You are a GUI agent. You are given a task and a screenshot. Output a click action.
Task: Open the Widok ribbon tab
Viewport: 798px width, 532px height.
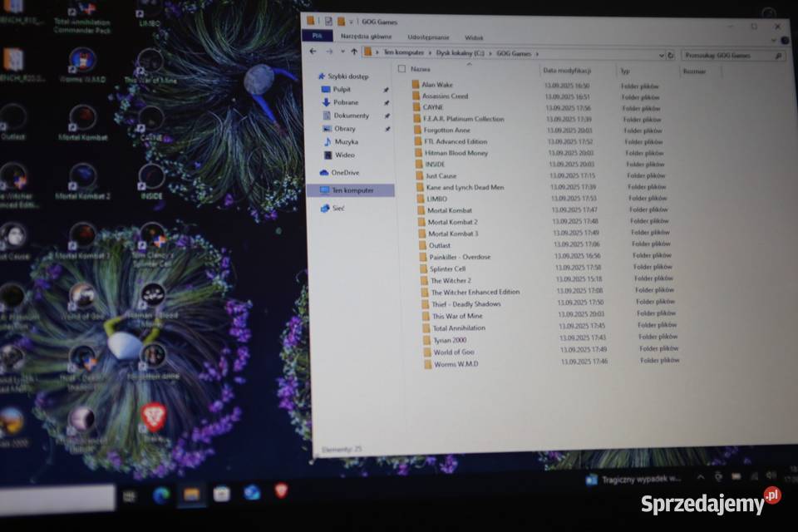pos(474,37)
